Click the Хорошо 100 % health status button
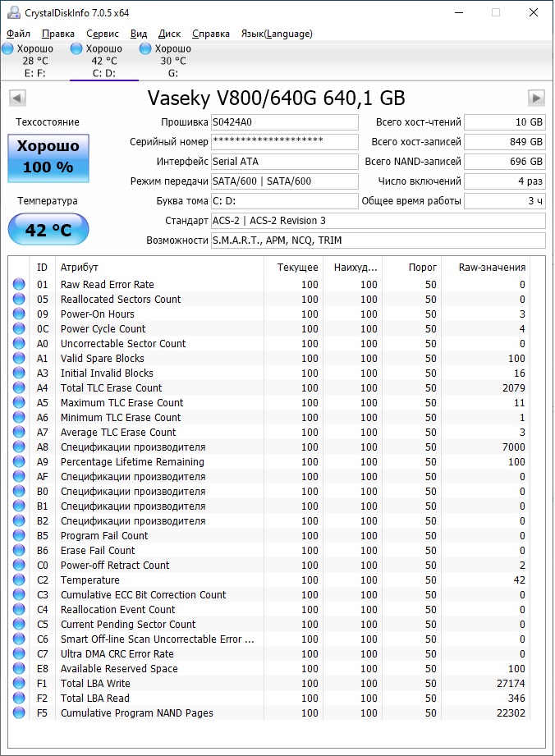This screenshot has height=756, width=555. click(x=48, y=158)
